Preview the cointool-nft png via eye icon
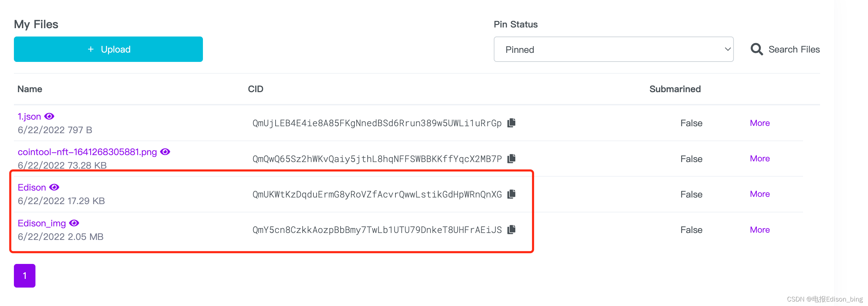 point(165,152)
